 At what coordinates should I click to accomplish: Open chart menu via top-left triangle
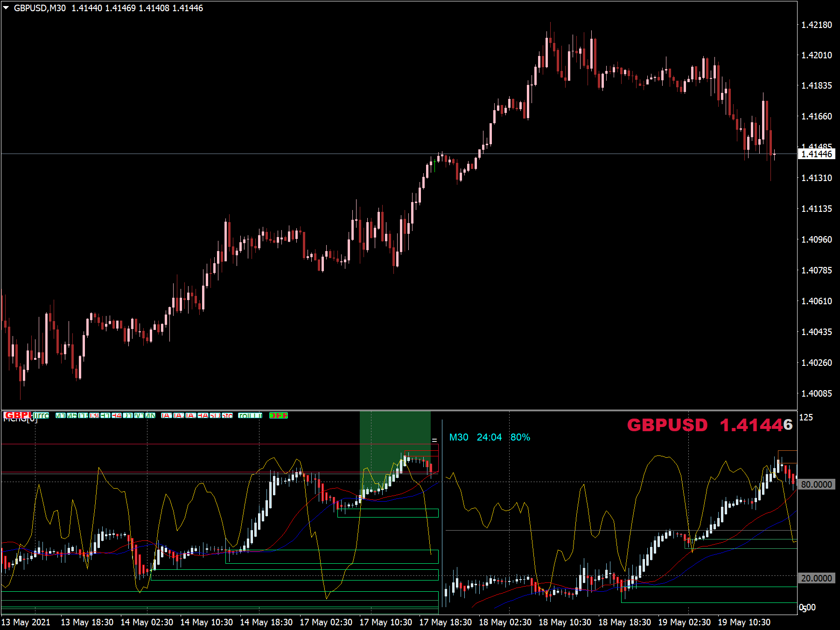click(6, 8)
